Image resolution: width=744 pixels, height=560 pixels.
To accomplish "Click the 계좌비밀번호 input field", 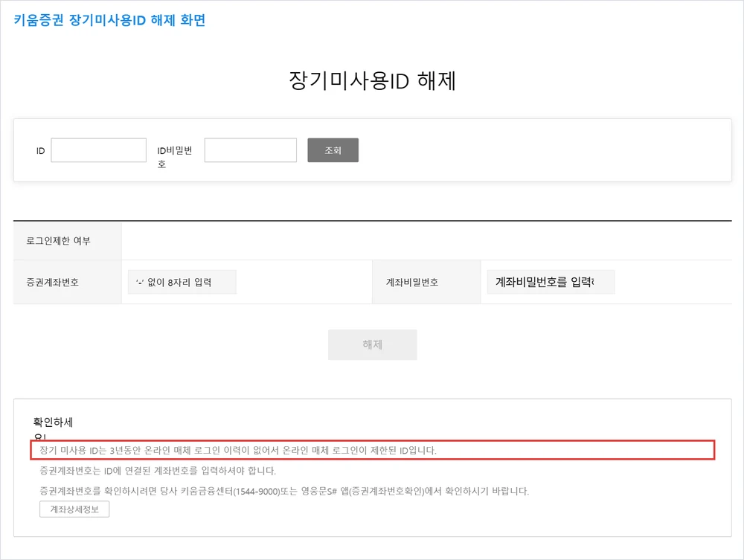I will point(551,282).
